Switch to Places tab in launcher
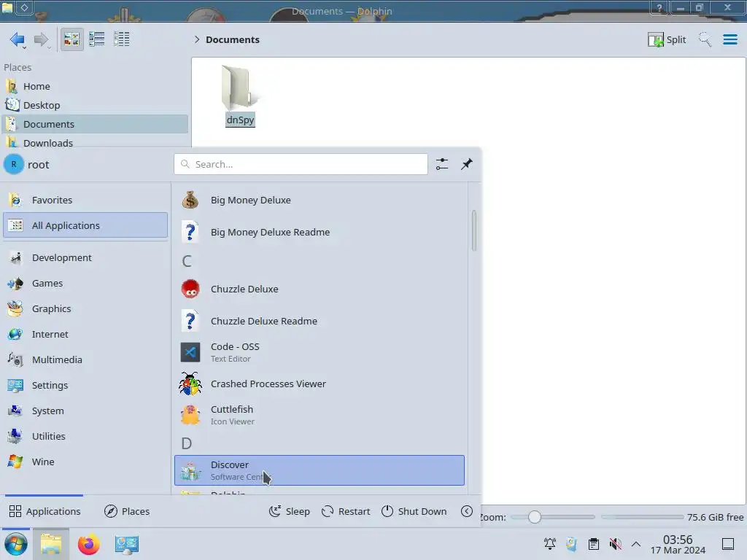This screenshot has width=747, height=560. [127, 511]
